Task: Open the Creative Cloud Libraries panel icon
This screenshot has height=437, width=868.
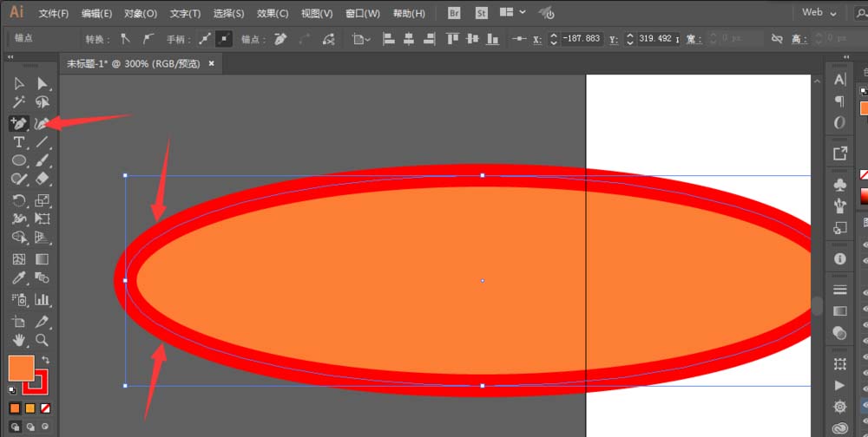Action: (x=839, y=428)
